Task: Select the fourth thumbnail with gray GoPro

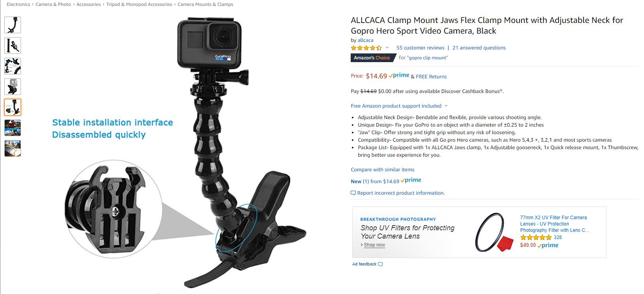Action: (x=13, y=87)
